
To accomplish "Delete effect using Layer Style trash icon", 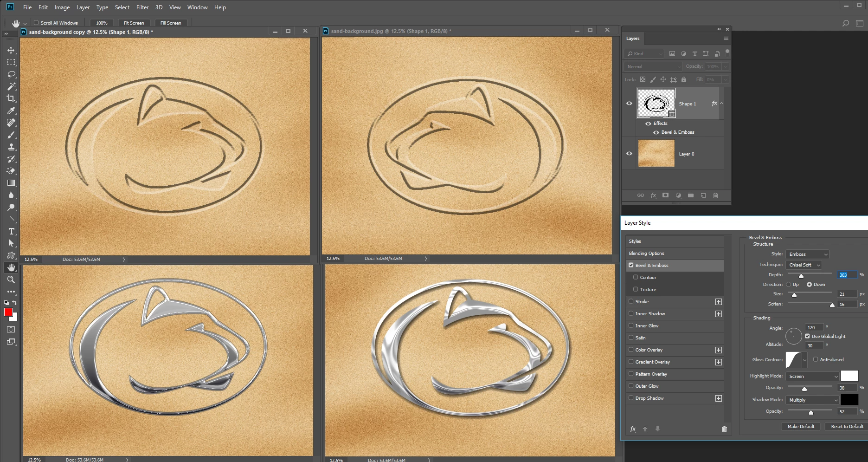I will click(x=724, y=429).
